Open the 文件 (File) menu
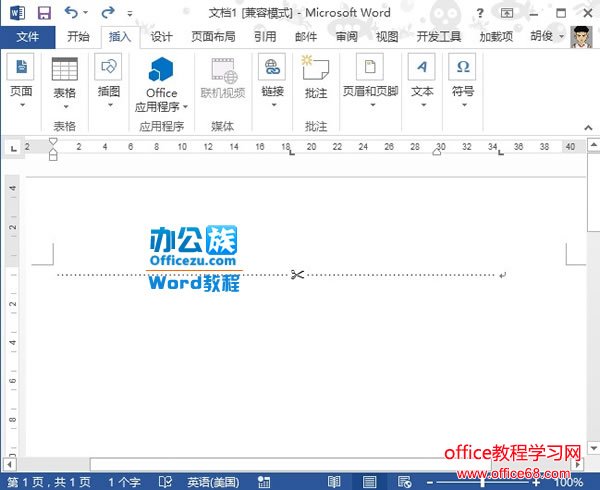Image resolution: width=600 pixels, height=490 pixels. [28, 37]
